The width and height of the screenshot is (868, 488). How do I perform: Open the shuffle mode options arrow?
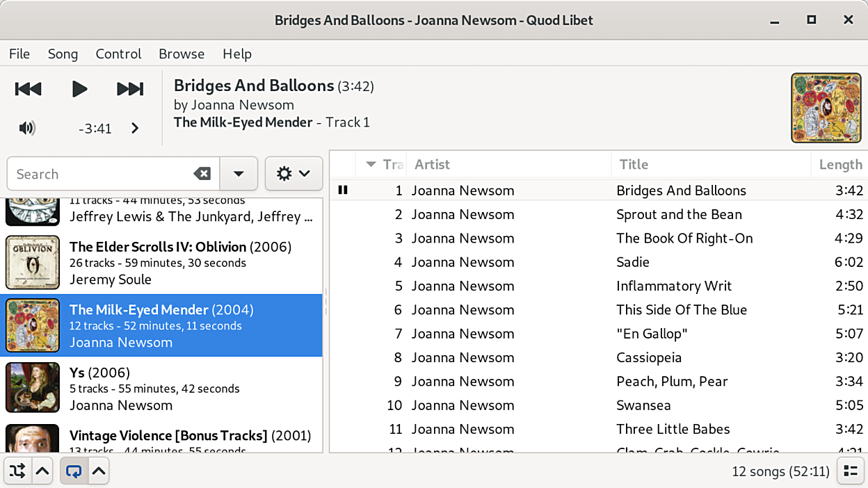tap(42, 471)
